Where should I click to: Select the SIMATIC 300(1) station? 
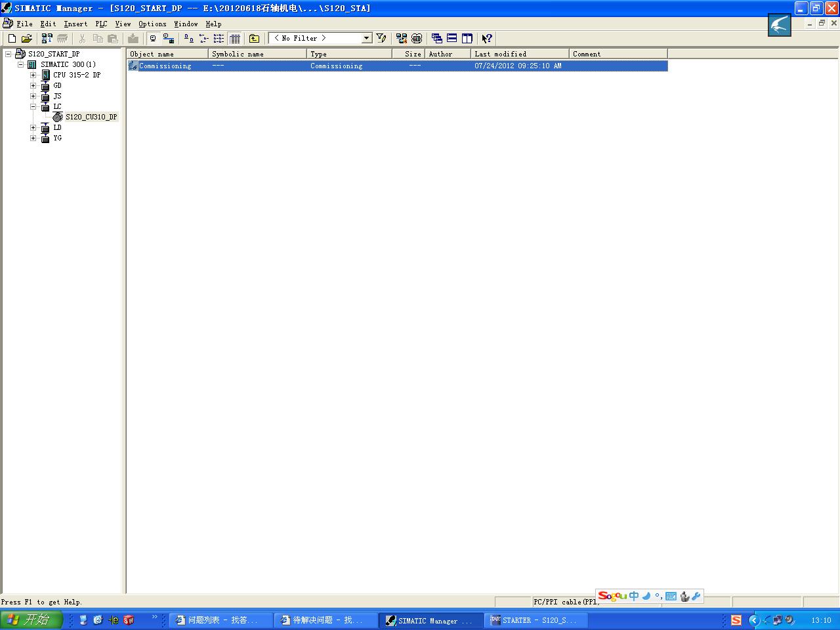(68, 64)
